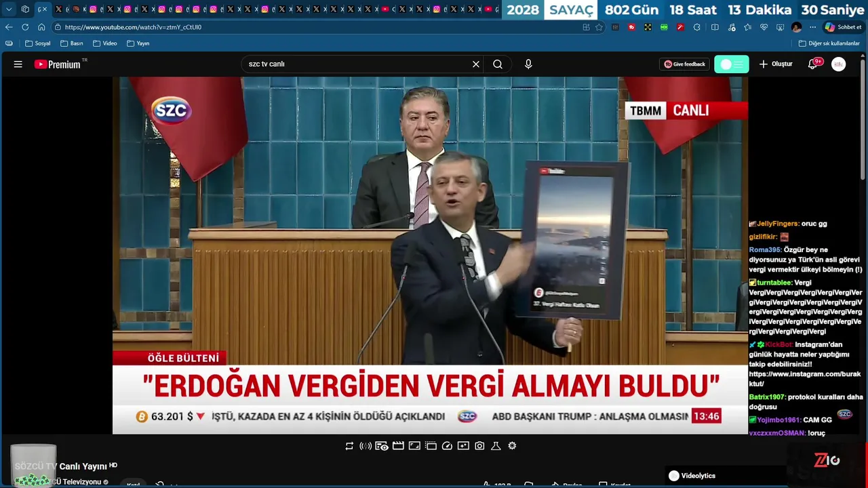Image resolution: width=868 pixels, height=488 pixels.
Task: Open the browser workspaces icon
Action: [x=25, y=9]
